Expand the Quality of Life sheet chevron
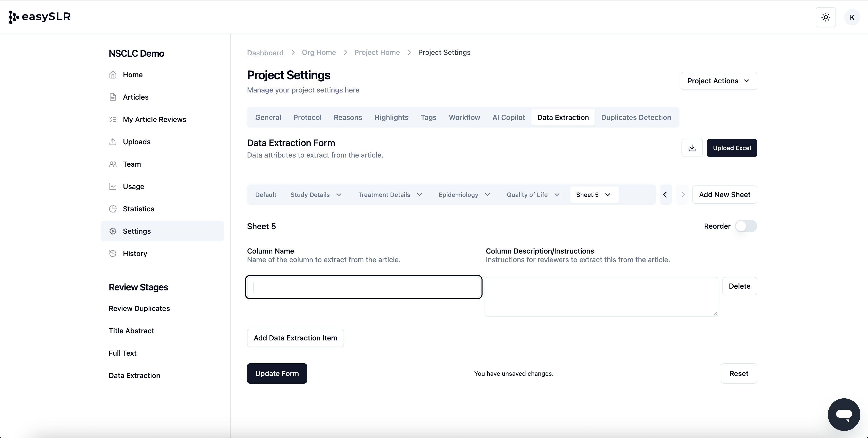This screenshot has height=438, width=868. tap(557, 195)
